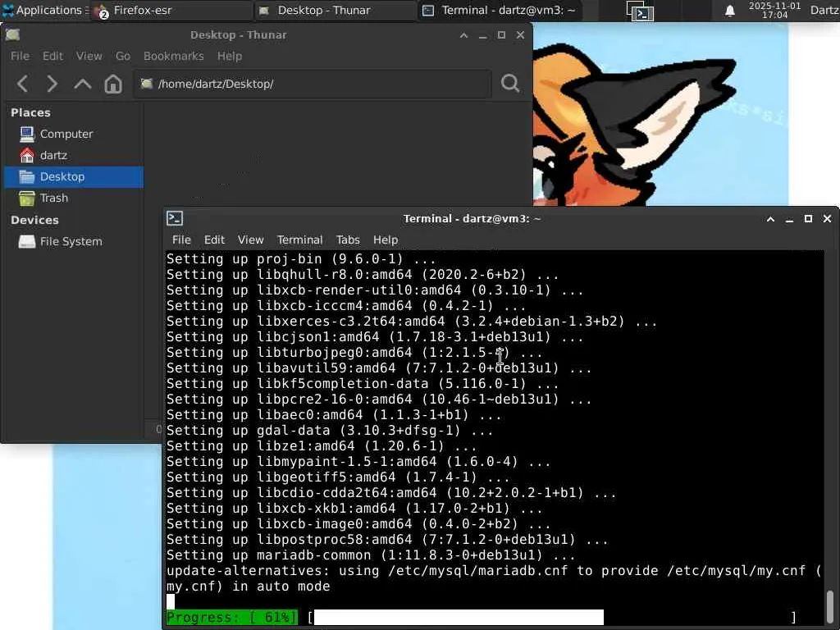Go back in Thunar navigation

pyautogui.click(x=22, y=84)
